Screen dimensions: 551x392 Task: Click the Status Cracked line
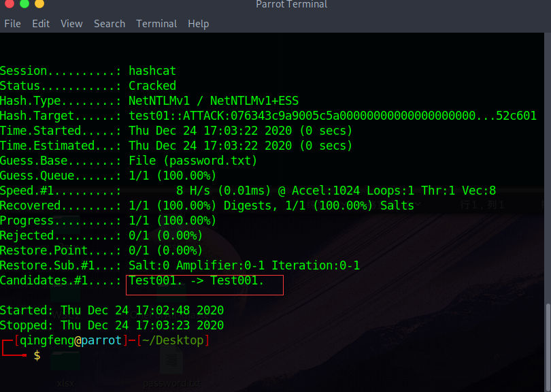pos(88,86)
